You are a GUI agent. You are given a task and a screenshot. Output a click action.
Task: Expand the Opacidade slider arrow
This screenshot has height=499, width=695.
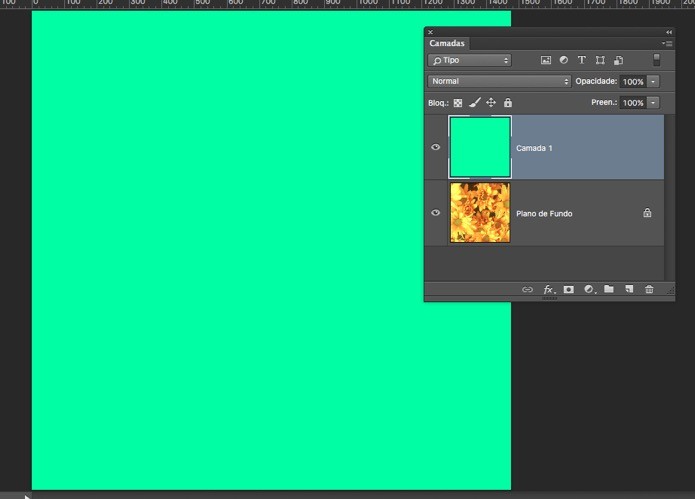point(653,82)
